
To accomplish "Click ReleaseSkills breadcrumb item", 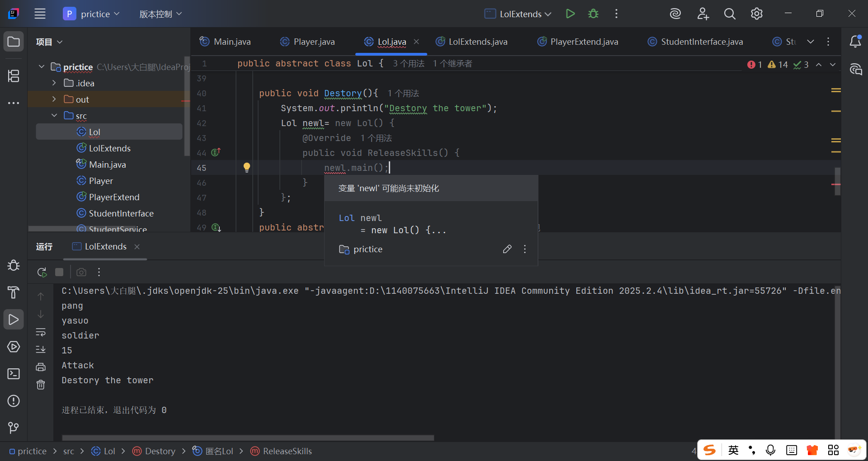I will point(281,451).
